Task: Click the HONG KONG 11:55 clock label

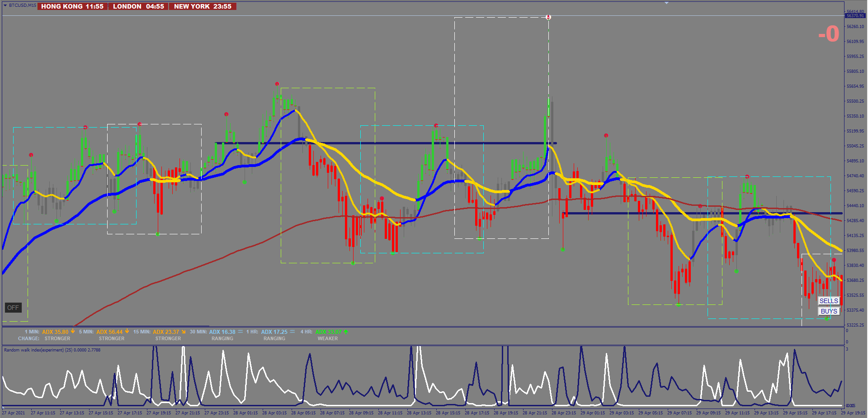Action: 72,6
